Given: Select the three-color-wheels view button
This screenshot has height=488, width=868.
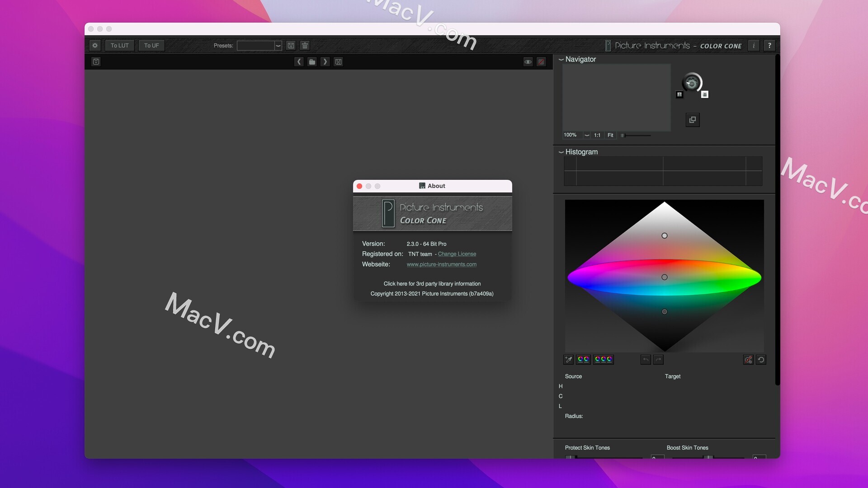Looking at the screenshot, I should pyautogui.click(x=604, y=360).
